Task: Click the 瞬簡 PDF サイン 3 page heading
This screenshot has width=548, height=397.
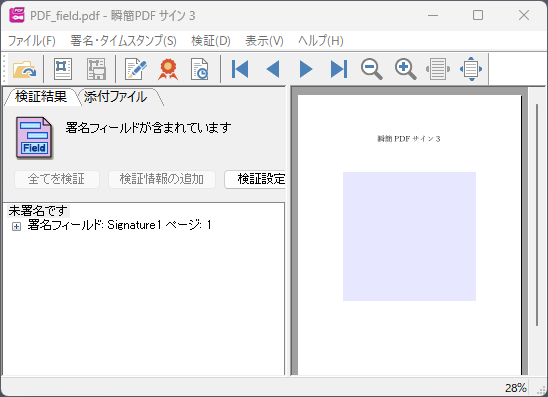Action: (x=409, y=139)
